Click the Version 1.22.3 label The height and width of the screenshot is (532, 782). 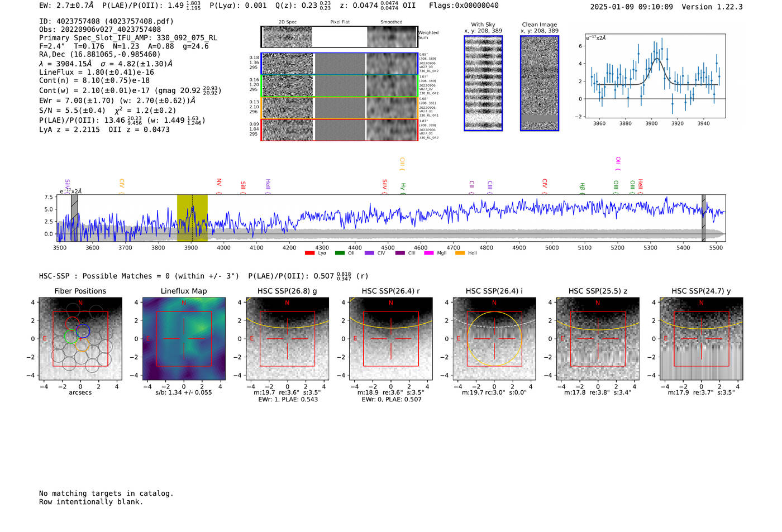click(x=712, y=7)
